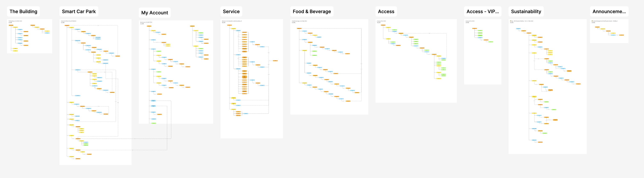
Task: Select the 'Sustainability' section label
Action: coord(526,11)
